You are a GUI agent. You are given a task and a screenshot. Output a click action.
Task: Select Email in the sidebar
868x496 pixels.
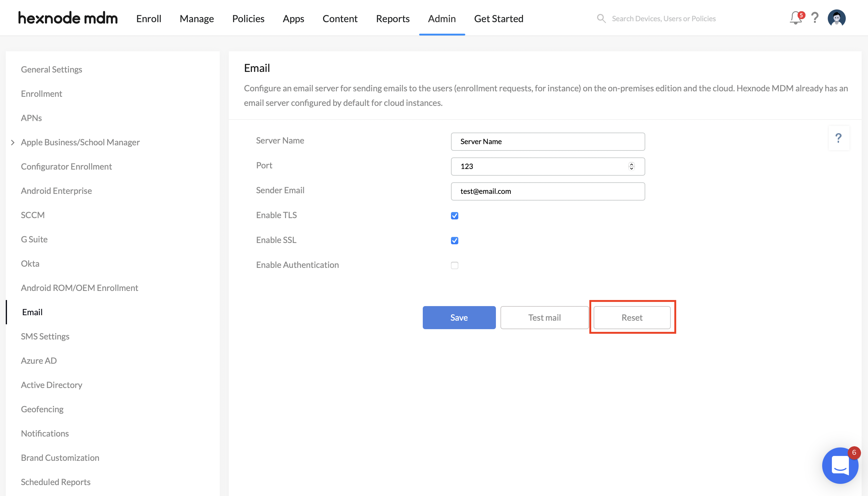click(32, 312)
